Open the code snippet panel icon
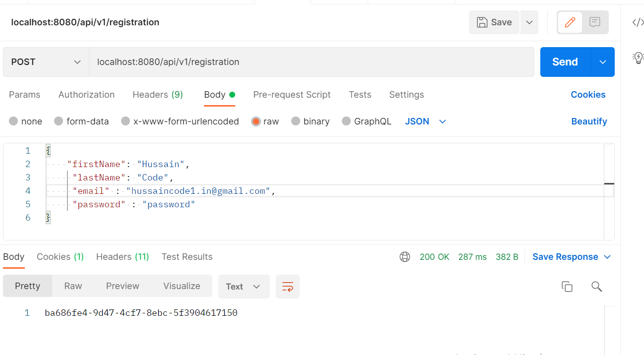The height and width of the screenshot is (355, 644). point(637,22)
